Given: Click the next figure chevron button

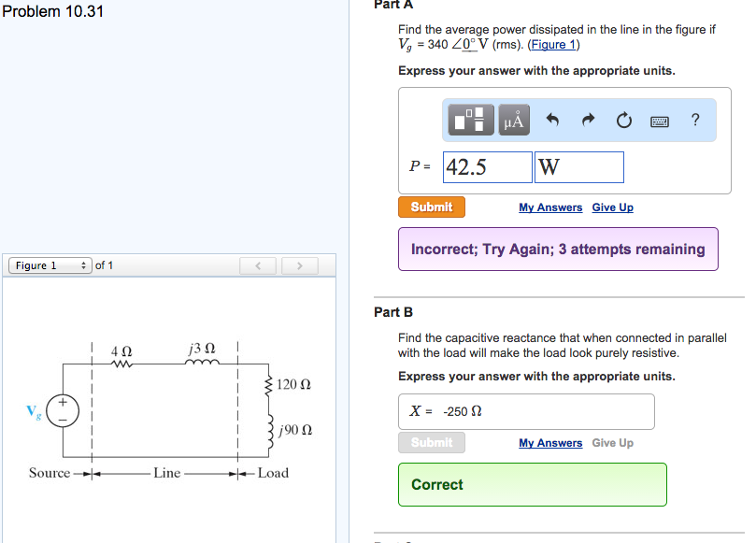Looking at the screenshot, I should [x=299, y=264].
